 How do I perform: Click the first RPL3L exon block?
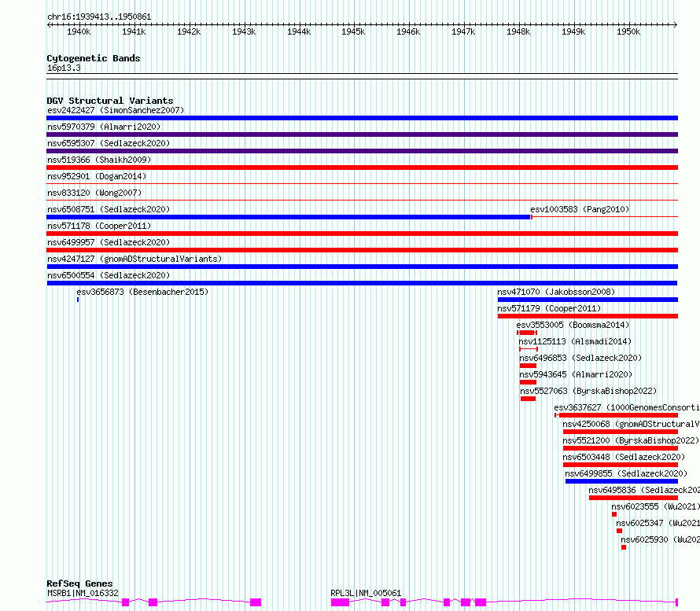tap(341, 602)
